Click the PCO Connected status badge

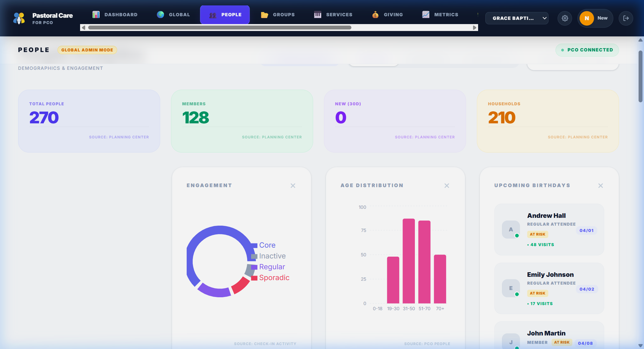pos(587,50)
